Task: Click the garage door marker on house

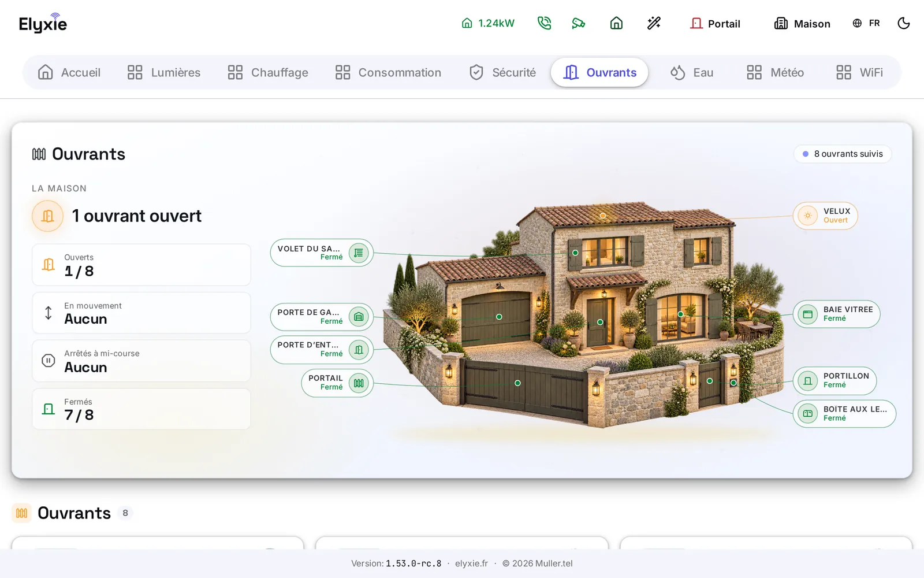Action: (499, 317)
